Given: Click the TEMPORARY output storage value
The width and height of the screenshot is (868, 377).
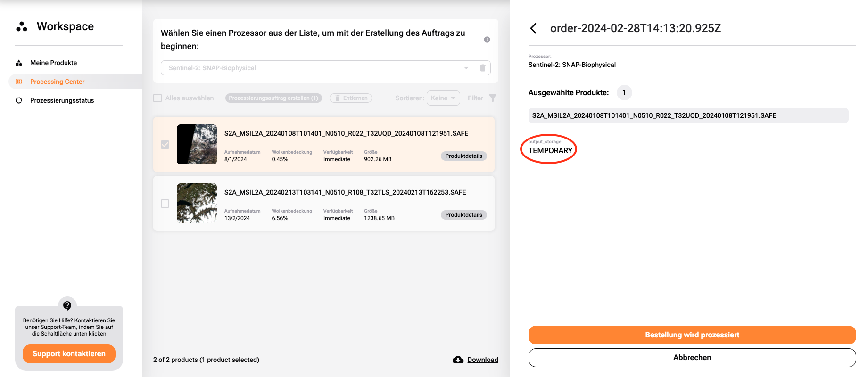Looking at the screenshot, I should (x=550, y=151).
